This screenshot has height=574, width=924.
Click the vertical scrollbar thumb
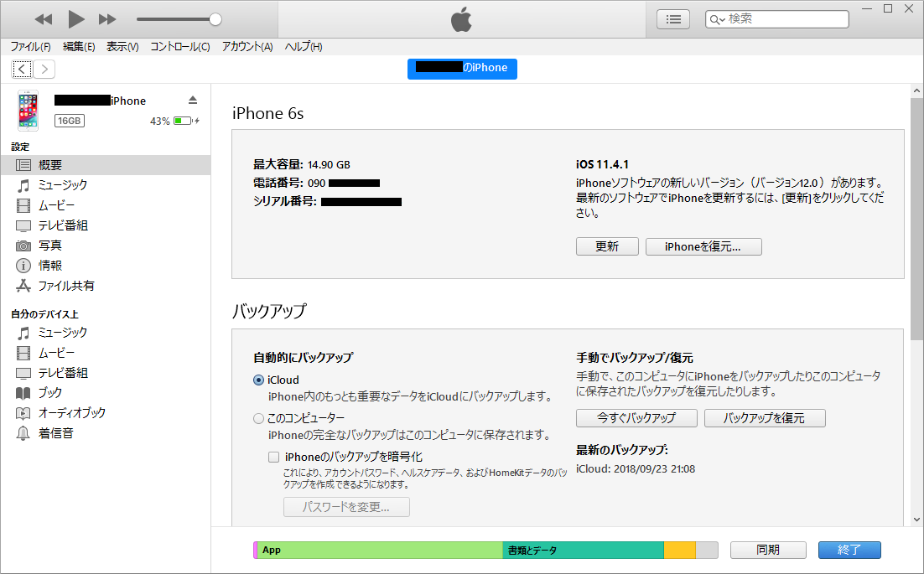tap(916, 219)
